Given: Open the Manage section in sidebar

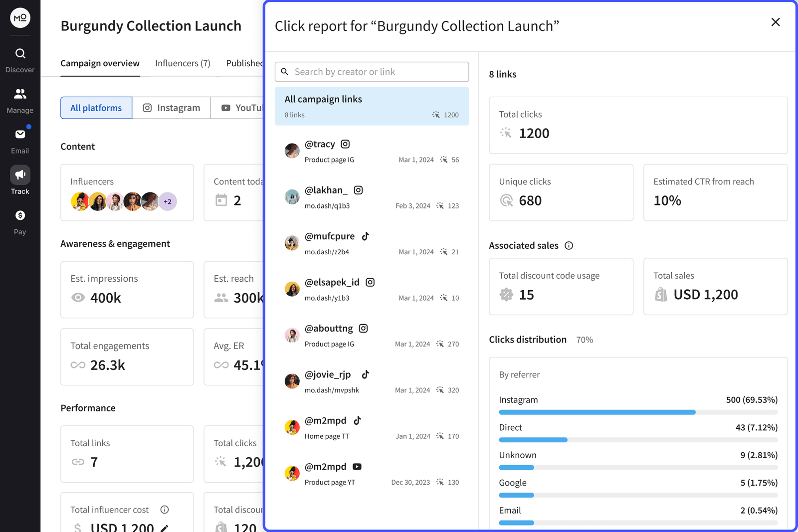Looking at the screenshot, I should tap(19, 94).
